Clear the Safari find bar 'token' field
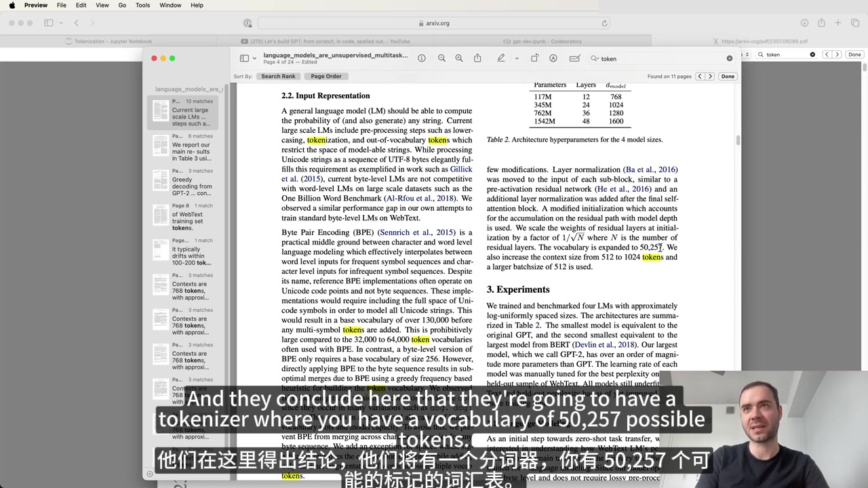This screenshot has height=488, width=868. click(x=812, y=54)
